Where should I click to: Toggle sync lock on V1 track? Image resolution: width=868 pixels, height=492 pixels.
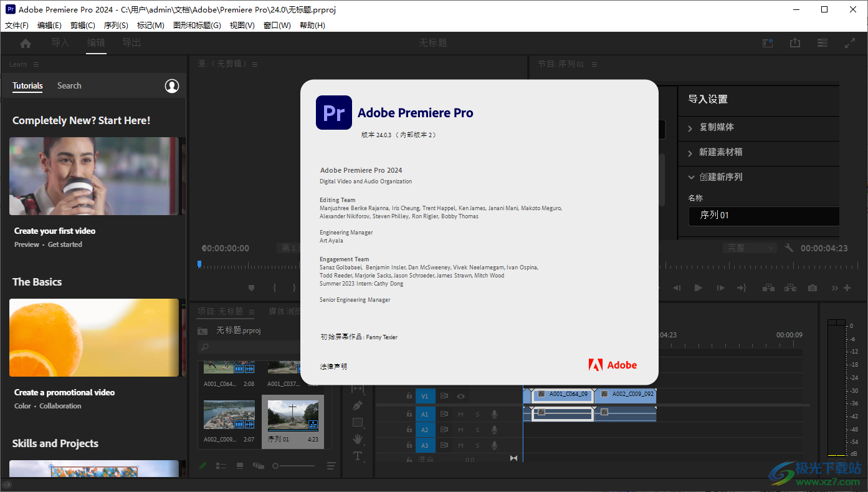pos(444,396)
